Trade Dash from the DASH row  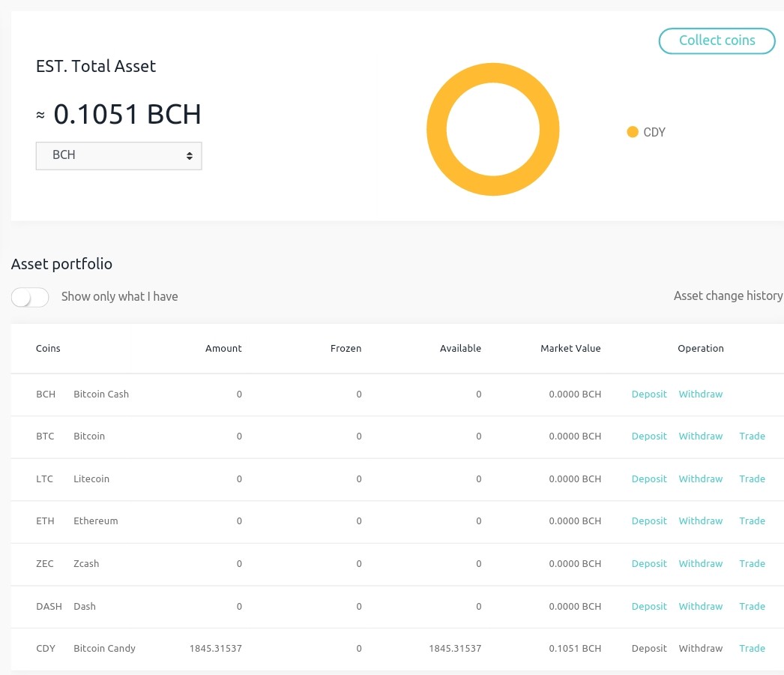[x=752, y=607]
